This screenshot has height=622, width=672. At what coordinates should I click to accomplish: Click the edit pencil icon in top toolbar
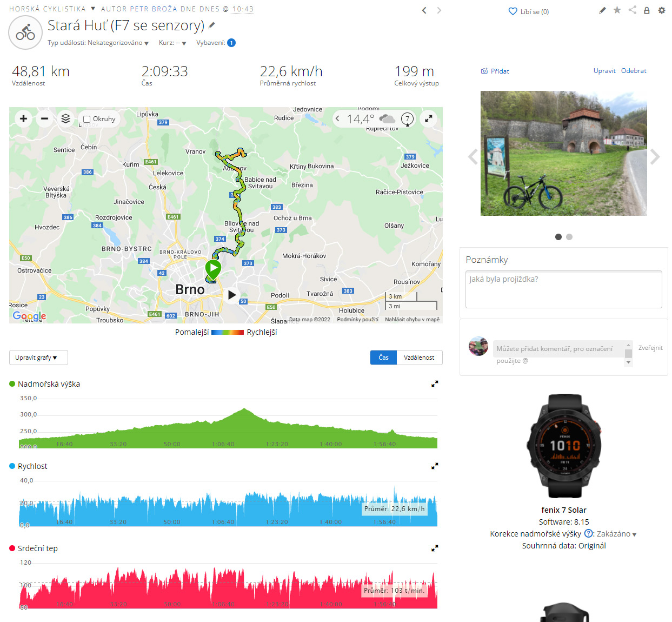603,10
